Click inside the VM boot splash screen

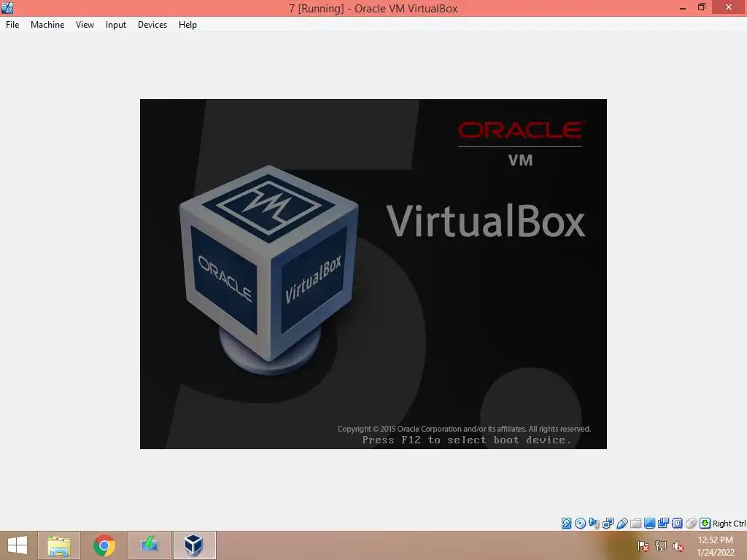pos(373,274)
